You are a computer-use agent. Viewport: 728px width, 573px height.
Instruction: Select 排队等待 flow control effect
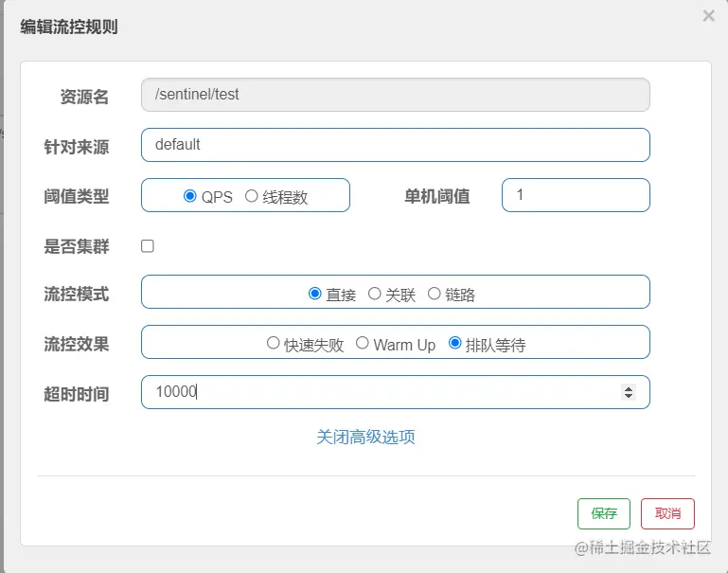(x=455, y=343)
